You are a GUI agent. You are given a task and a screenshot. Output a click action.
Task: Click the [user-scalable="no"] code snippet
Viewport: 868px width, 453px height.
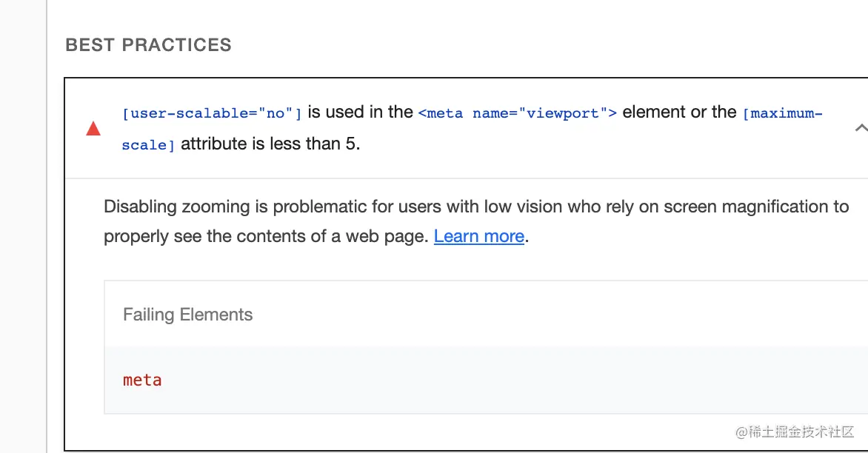click(212, 113)
